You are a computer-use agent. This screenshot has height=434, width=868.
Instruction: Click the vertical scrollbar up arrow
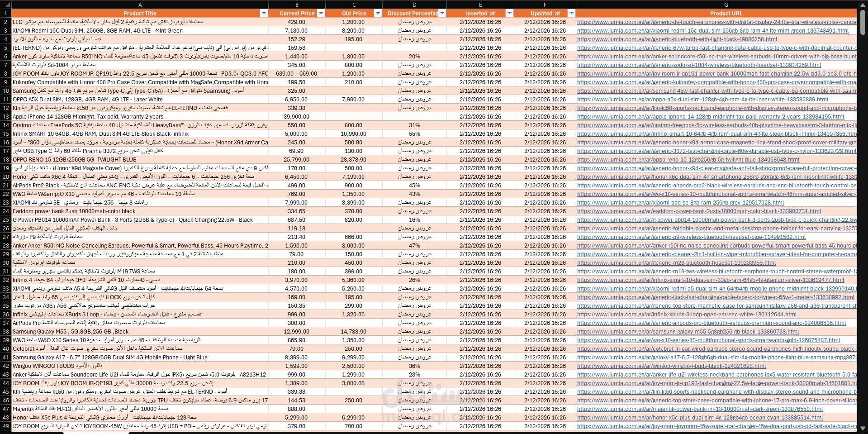863,5
